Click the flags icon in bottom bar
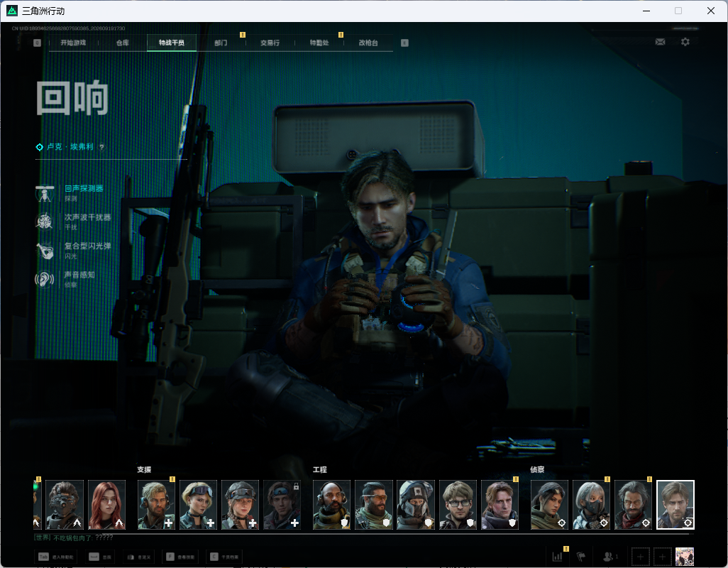Viewport: 728px width, 568px height. 581,556
